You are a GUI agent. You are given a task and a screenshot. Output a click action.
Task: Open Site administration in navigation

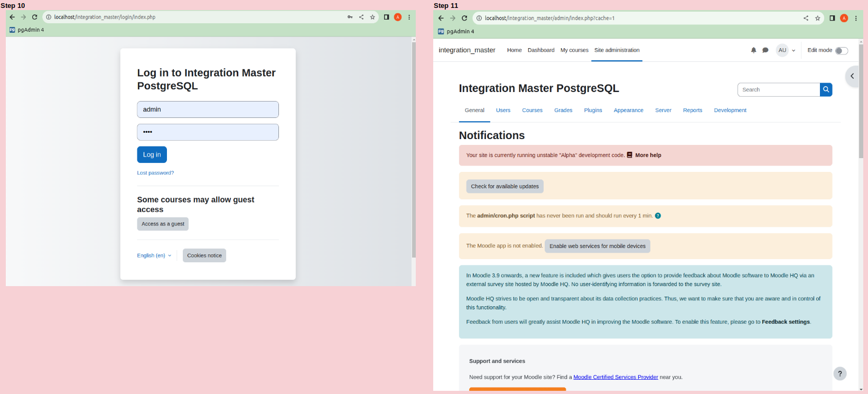pyautogui.click(x=617, y=50)
